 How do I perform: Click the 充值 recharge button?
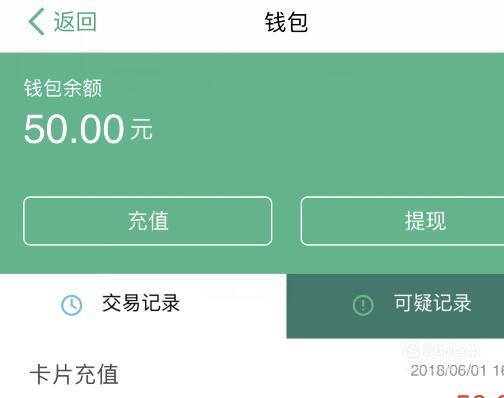pyautogui.click(x=148, y=221)
